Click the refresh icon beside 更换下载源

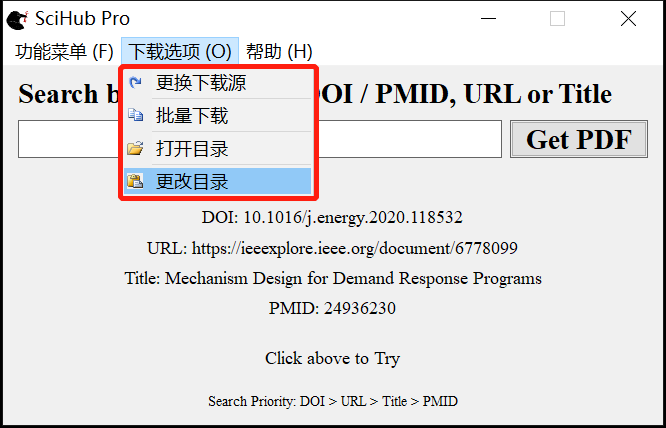pos(135,82)
